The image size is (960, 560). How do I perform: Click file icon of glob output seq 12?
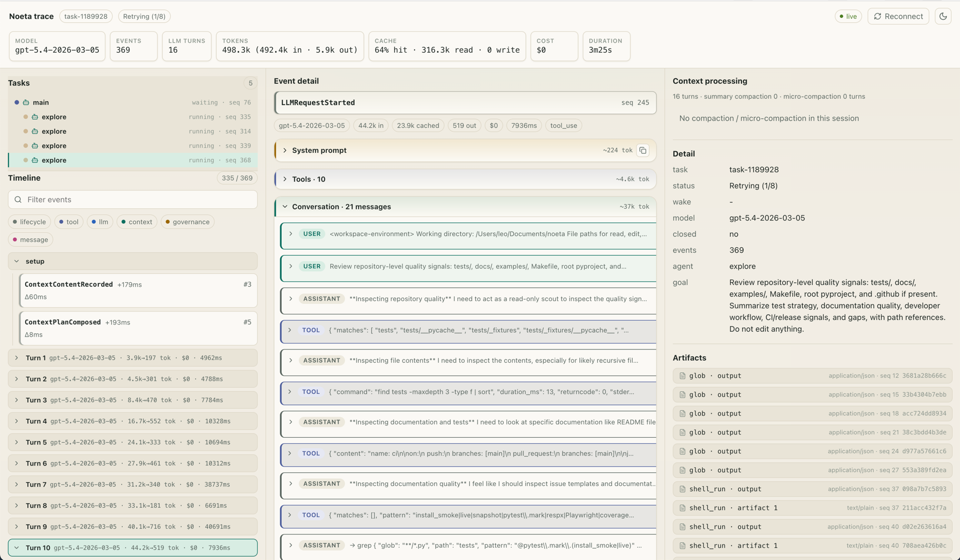pyautogui.click(x=682, y=376)
